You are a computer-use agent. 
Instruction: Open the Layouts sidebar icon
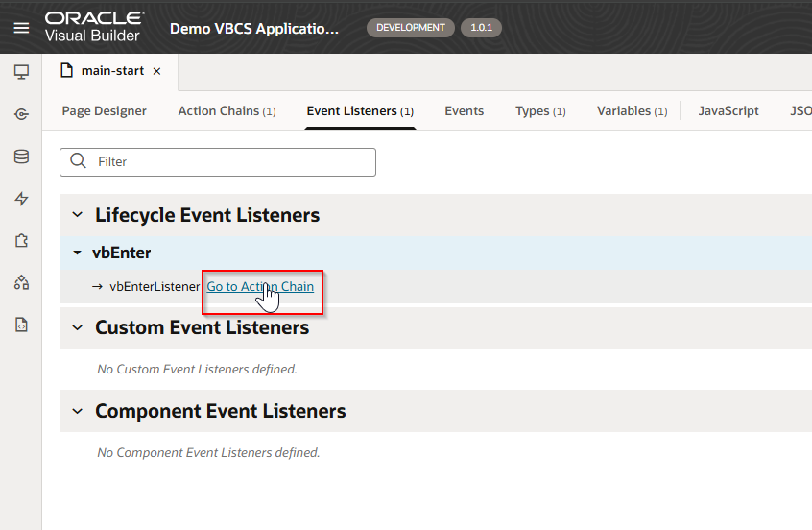[21, 283]
